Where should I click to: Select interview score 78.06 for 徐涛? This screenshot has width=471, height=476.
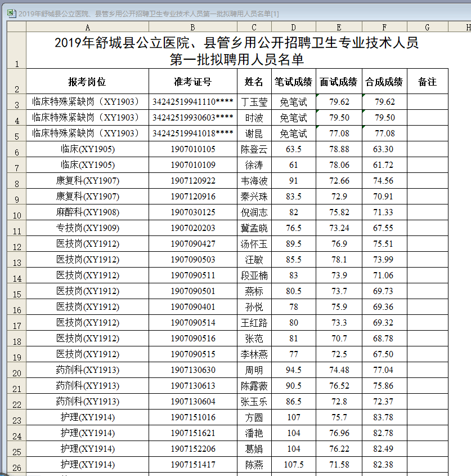click(339, 165)
